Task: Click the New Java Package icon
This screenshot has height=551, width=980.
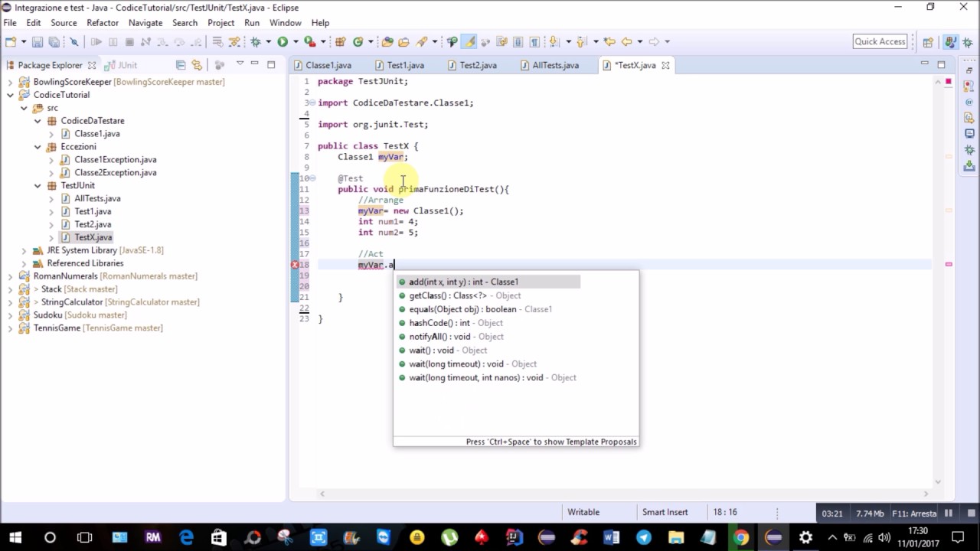Action: click(x=340, y=42)
